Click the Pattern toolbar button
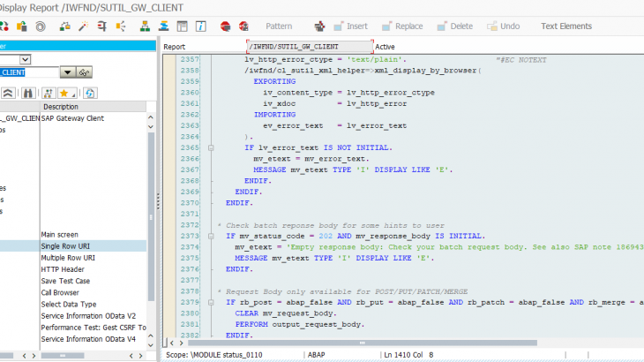 click(279, 26)
